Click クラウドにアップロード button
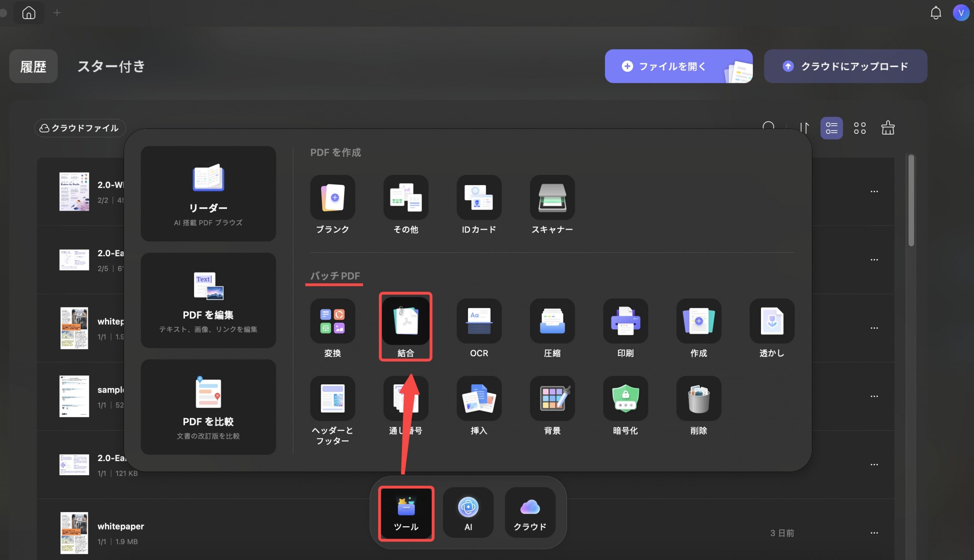The width and height of the screenshot is (974, 560). [x=845, y=66]
